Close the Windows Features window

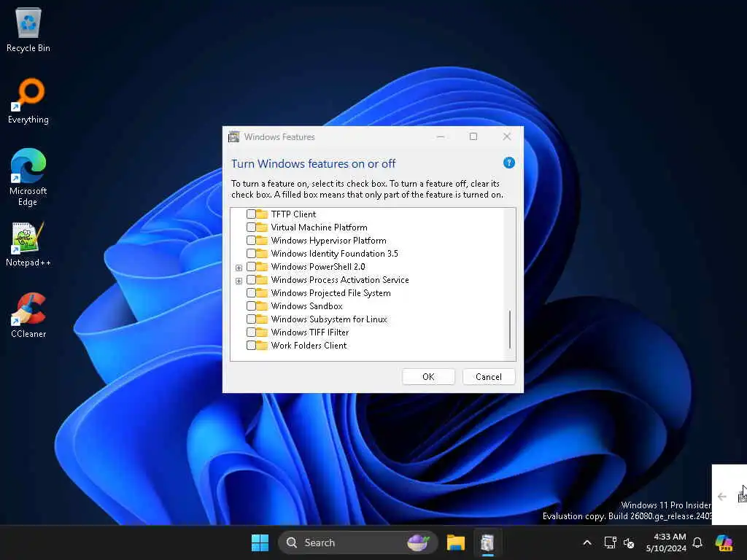click(x=507, y=136)
